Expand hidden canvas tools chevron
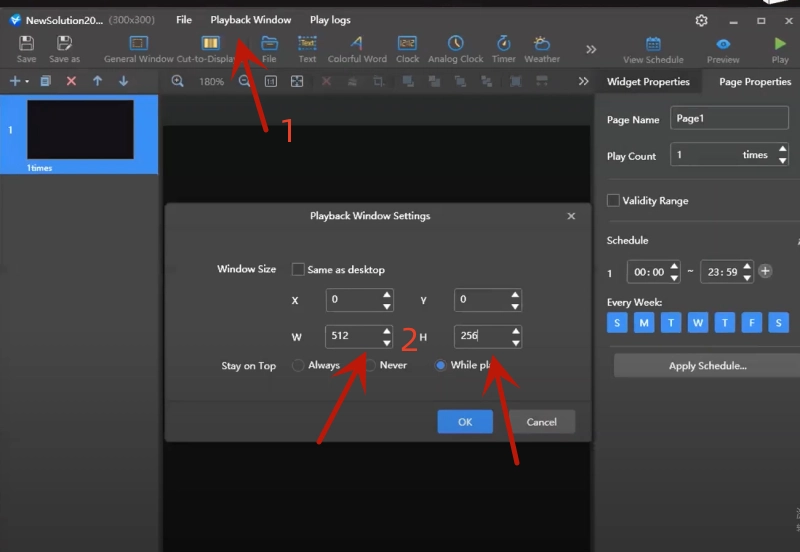The image size is (800, 552). point(584,81)
